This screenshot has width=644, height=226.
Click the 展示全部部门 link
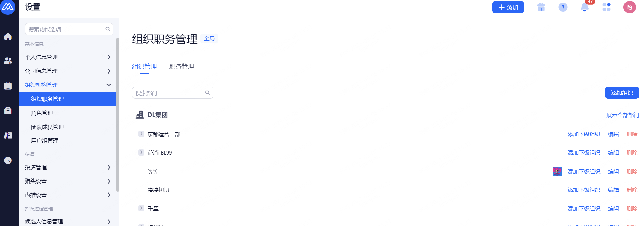click(x=622, y=115)
